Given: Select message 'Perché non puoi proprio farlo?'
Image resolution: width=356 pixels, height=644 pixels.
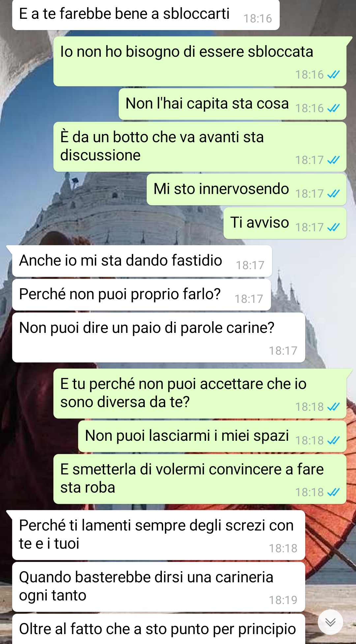Looking at the screenshot, I should (141, 295).
